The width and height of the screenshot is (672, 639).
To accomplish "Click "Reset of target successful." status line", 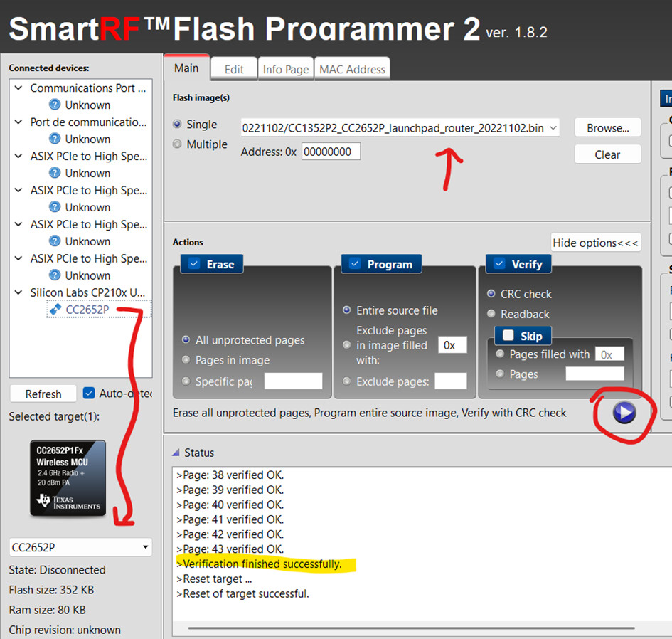I will tap(242, 593).
